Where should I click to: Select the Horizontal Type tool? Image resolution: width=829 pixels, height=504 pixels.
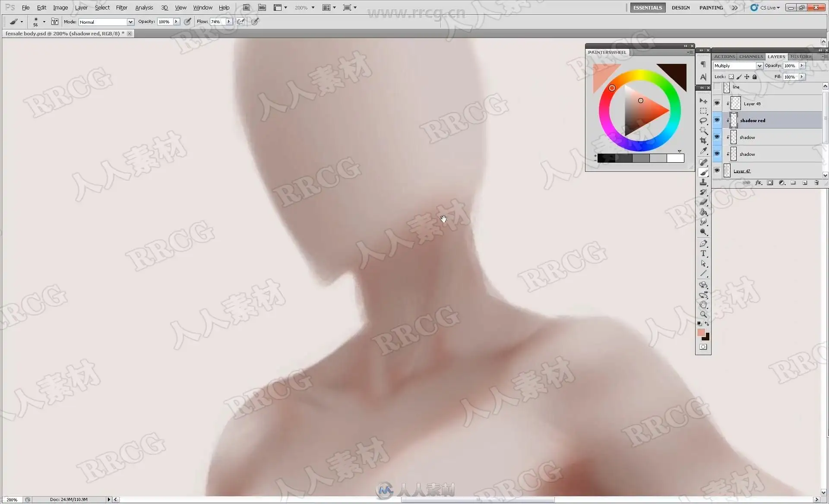pyautogui.click(x=703, y=253)
